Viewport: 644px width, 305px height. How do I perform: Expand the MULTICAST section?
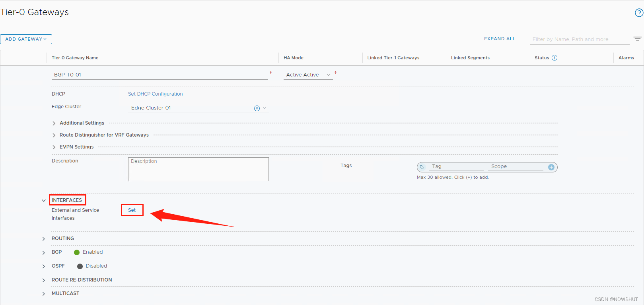pyautogui.click(x=44, y=294)
